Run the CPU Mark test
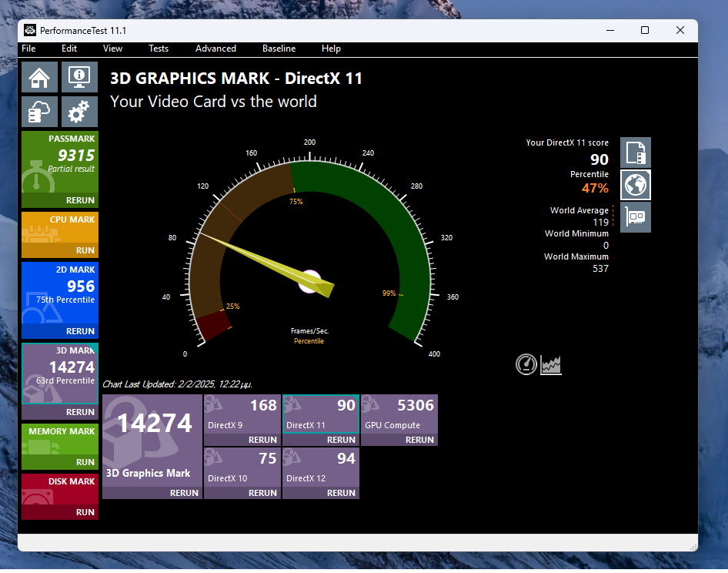 click(x=85, y=250)
